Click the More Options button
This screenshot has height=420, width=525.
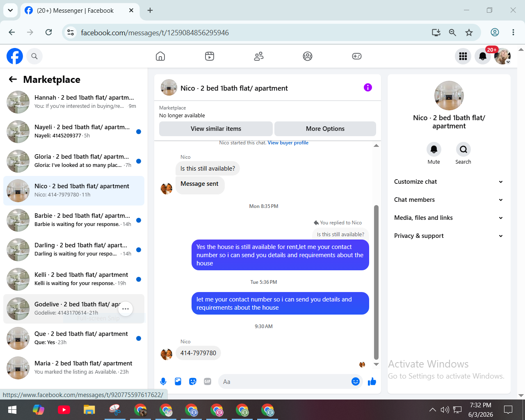pyautogui.click(x=325, y=129)
